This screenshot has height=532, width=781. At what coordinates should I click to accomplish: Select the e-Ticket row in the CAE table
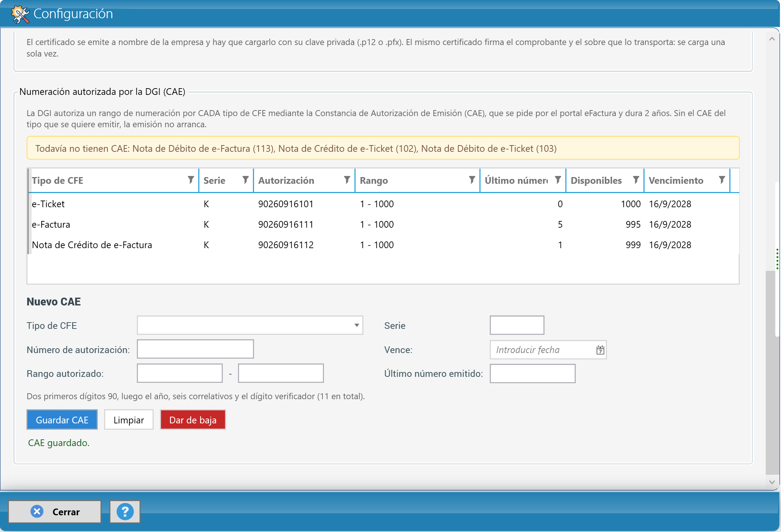(x=383, y=204)
